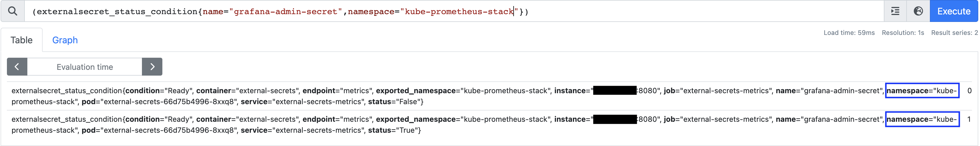Focus the Evaluation time input field

84,67
